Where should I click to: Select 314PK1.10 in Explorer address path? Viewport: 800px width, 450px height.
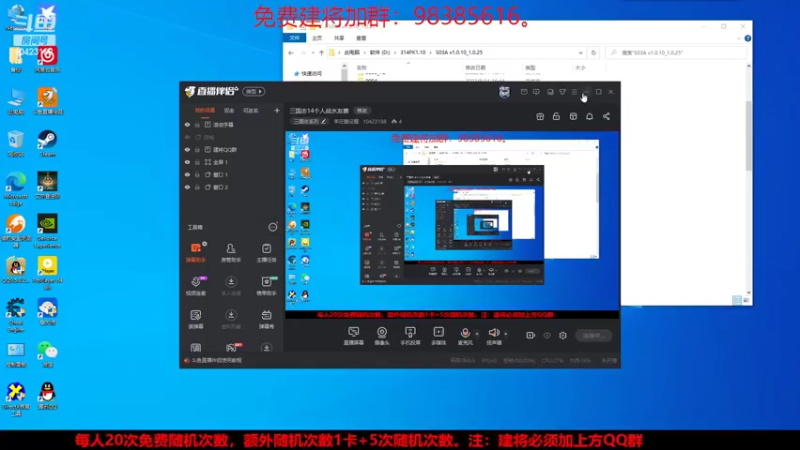click(x=413, y=53)
